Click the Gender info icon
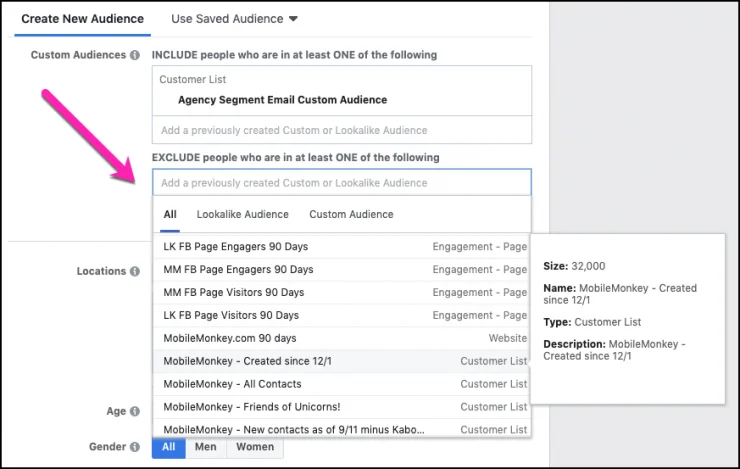 (135, 447)
